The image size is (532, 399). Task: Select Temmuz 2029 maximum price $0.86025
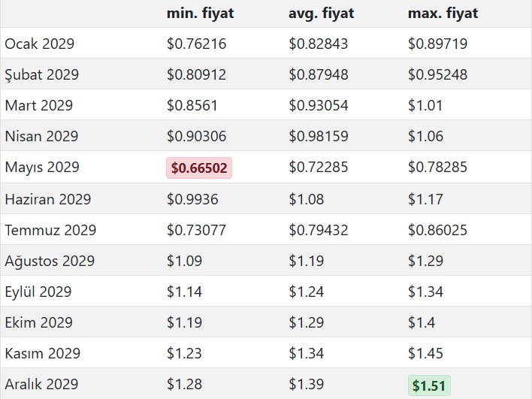(x=437, y=230)
